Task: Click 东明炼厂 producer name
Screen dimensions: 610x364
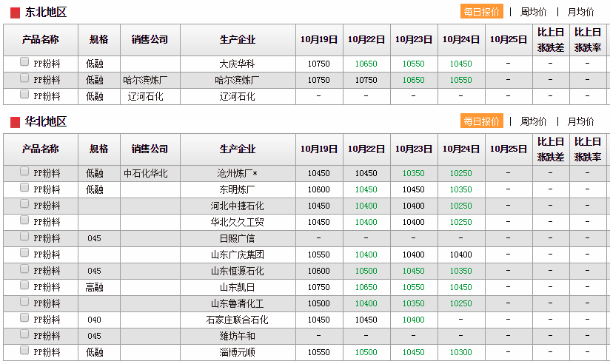Action: pos(238,190)
